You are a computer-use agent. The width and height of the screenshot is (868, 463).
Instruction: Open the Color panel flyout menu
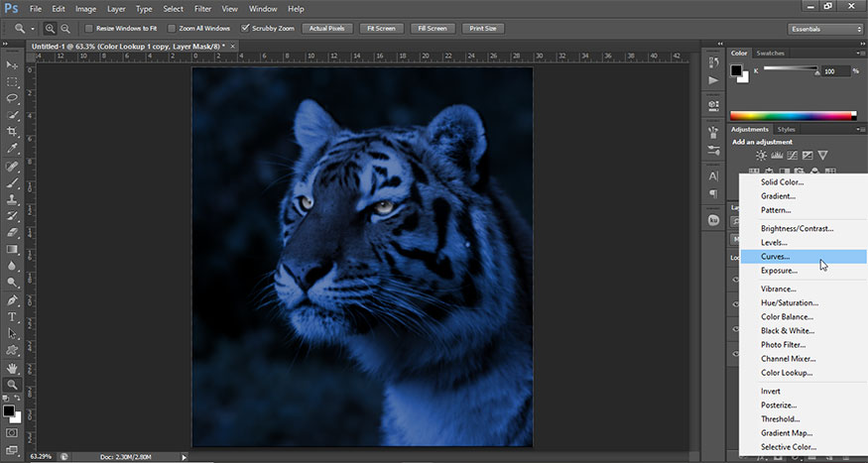(x=860, y=54)
